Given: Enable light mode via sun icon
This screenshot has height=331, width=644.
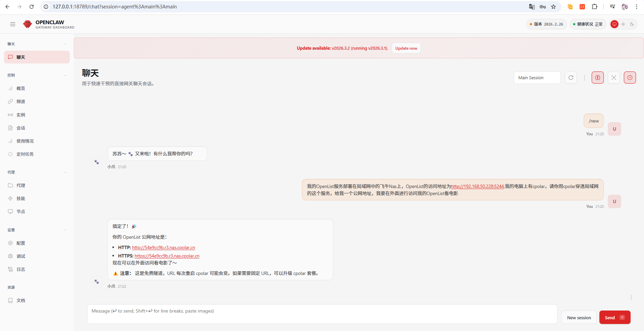Looking at the screenshot, I should click(x=623, y=24).
